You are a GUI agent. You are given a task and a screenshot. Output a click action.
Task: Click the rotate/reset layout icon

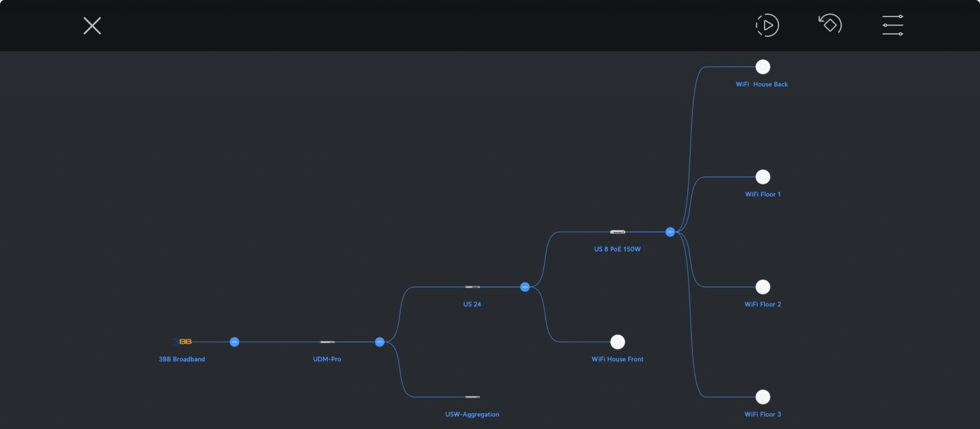(x=830, y=24)
